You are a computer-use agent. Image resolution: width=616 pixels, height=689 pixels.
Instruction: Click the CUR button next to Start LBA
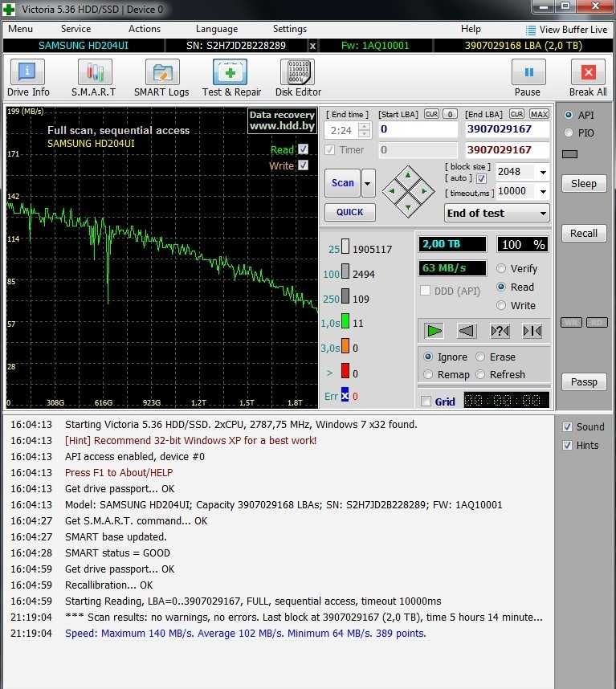point(431,114)
